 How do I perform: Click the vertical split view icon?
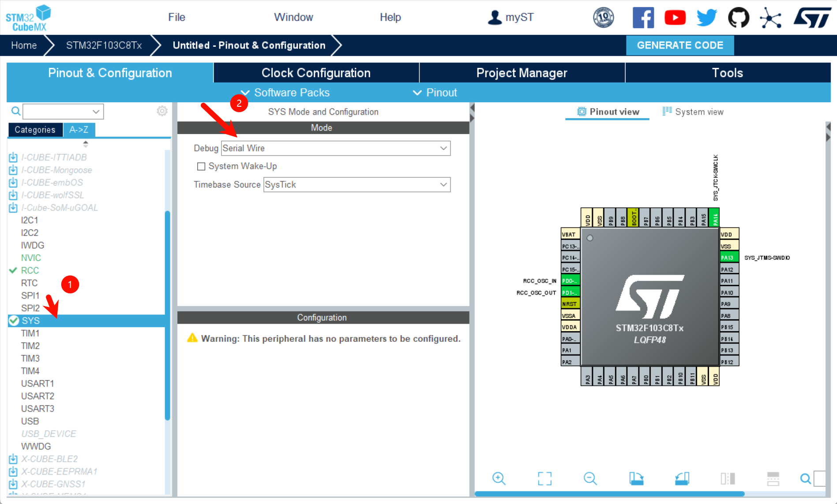[728, 478]
